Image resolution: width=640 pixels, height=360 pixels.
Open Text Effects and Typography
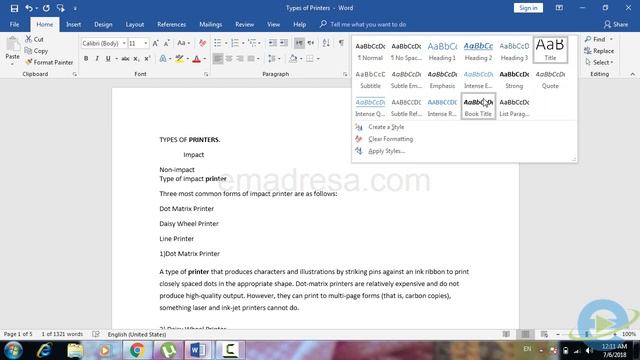[x=163, y=59]
